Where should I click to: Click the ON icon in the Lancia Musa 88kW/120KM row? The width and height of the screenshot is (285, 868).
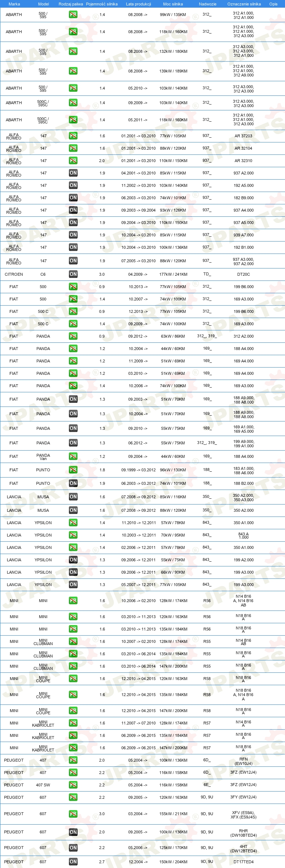pos(73,510)
